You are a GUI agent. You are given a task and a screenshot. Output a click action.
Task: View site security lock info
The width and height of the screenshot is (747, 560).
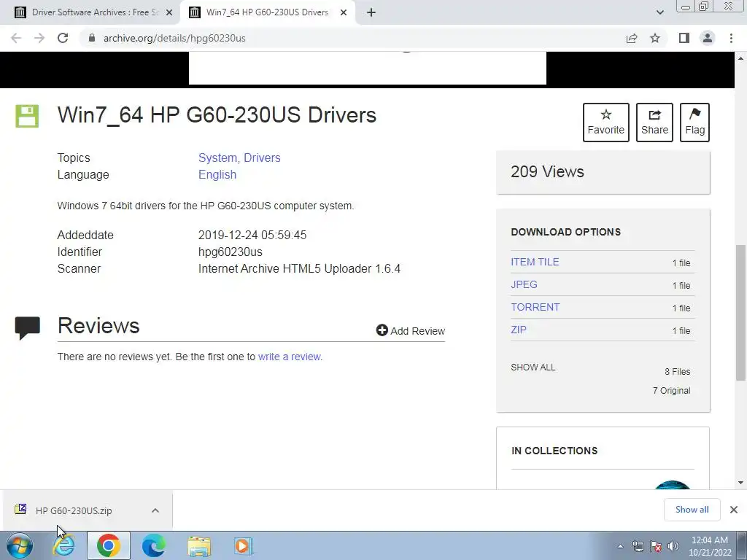92,38
